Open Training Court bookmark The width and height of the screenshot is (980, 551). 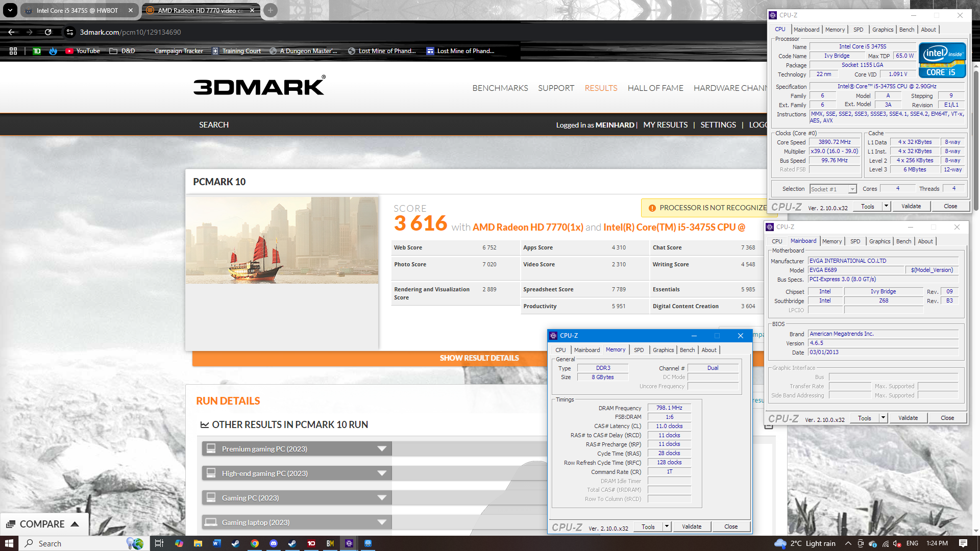(x=236, y=51)
